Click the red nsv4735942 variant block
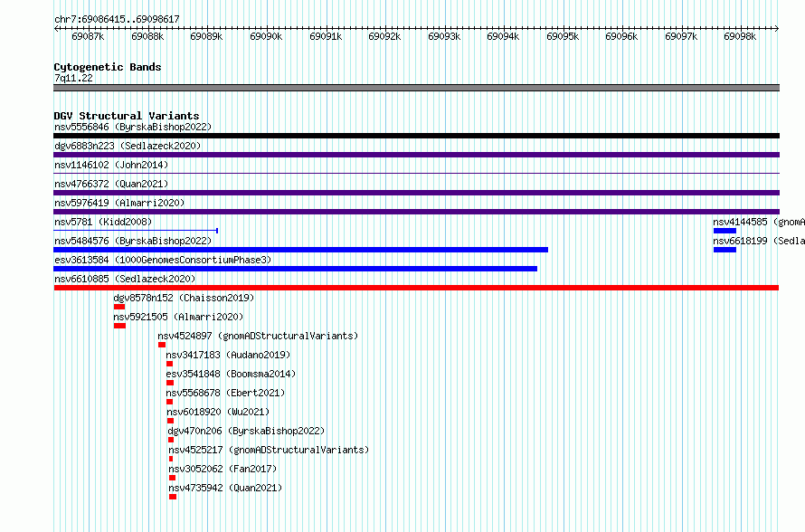 point(173,497)
